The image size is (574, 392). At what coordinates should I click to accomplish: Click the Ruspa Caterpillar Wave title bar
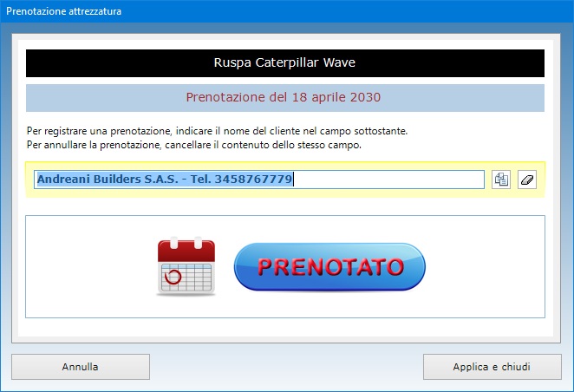284,63
